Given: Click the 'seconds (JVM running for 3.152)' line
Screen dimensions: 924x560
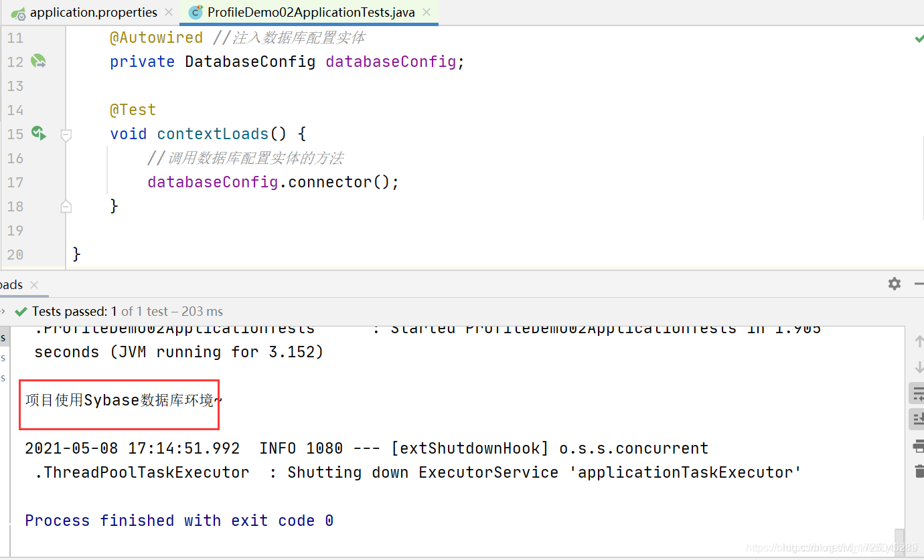Looking at the screenshot, I should 179,352.
